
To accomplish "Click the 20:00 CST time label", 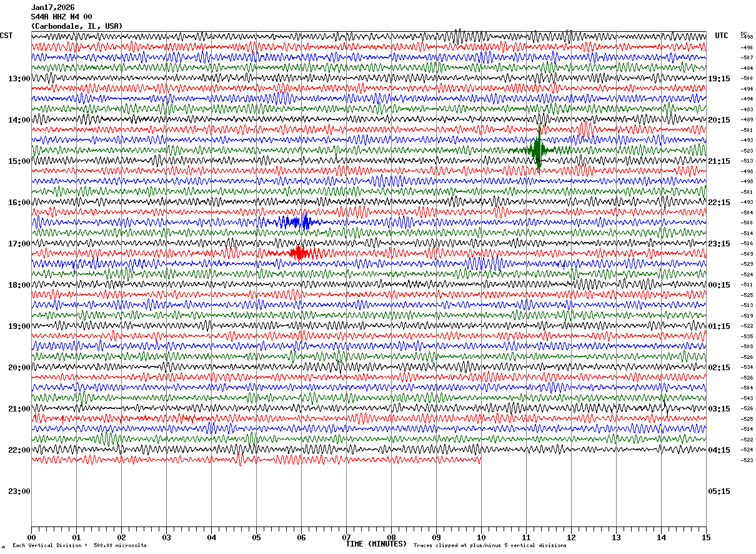I will (x=19, y=368).
